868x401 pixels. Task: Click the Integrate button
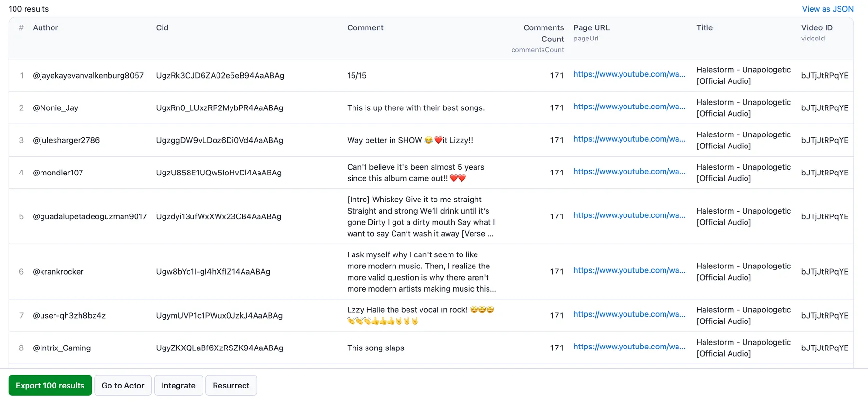point(178,386)
